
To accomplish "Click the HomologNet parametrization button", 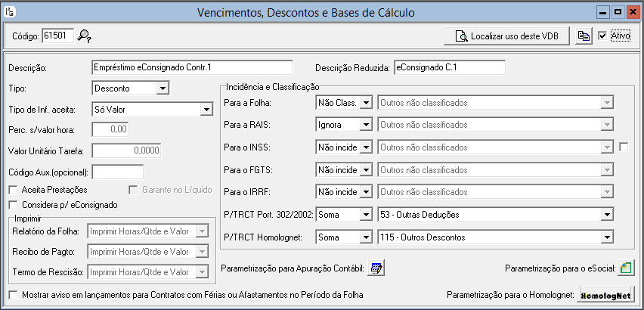I will pyautogui.click(x=605, y=295).
